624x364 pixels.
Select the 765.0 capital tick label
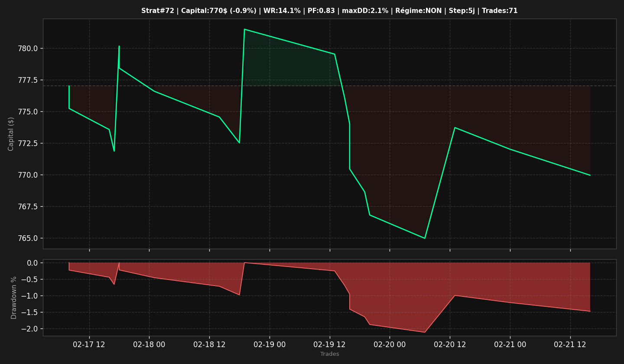pos(28,238)
